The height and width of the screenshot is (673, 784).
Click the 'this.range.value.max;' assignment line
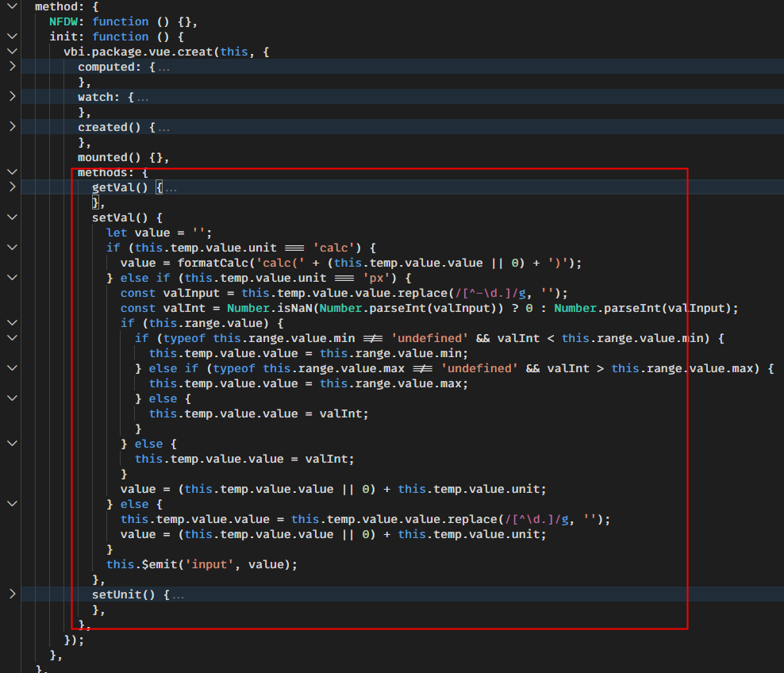click(x=309, y=383)
